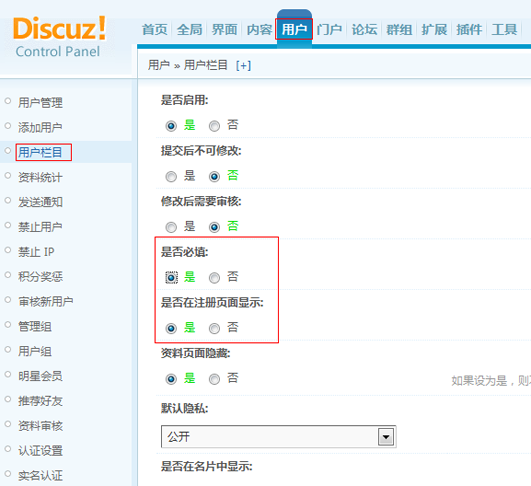The height and width of the screenshot is (486, 531).
Task: Select 否 for 是否在注册页面显示
Action: [214, 329]
